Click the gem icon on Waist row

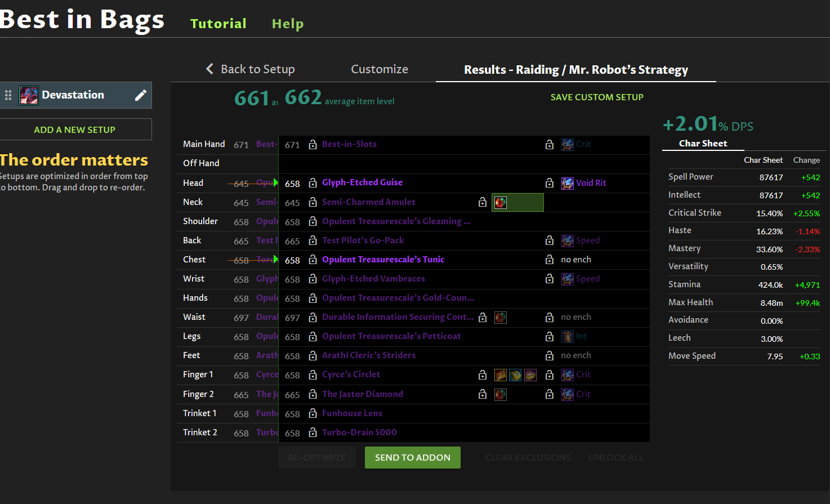click(x=500, y=317)
